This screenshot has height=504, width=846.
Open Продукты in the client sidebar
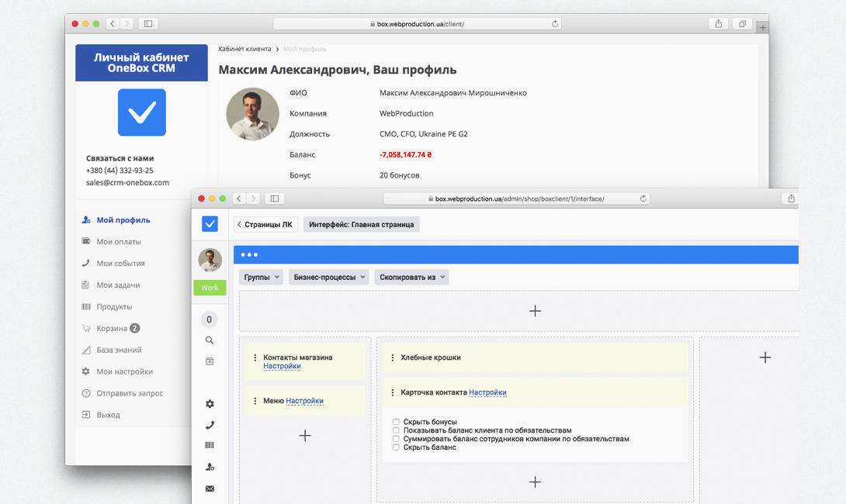click(x=114, y=307)
